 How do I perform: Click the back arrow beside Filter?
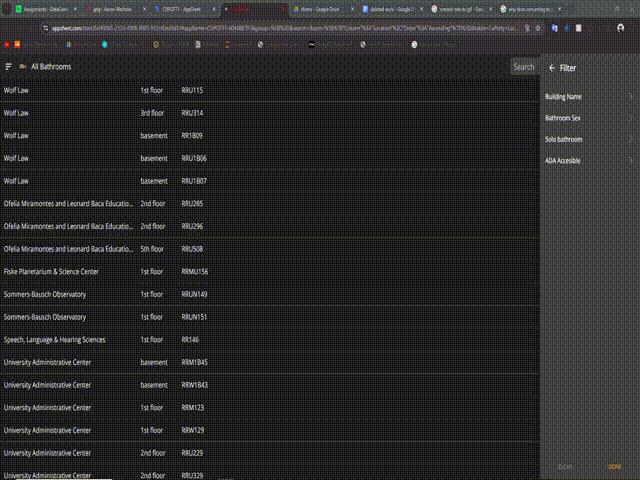pos(551,68)
